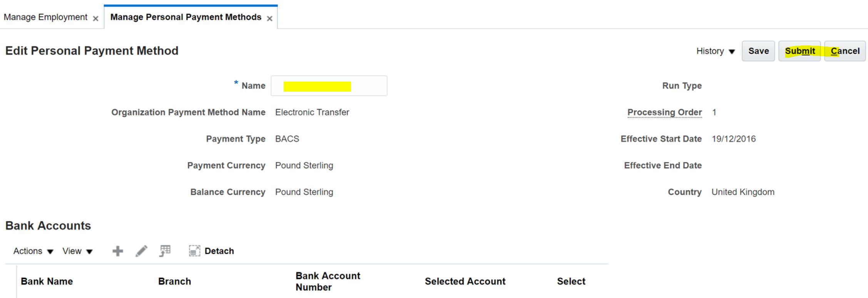Add a new bank account row
The image size is (868, 298).
(118, 251)
